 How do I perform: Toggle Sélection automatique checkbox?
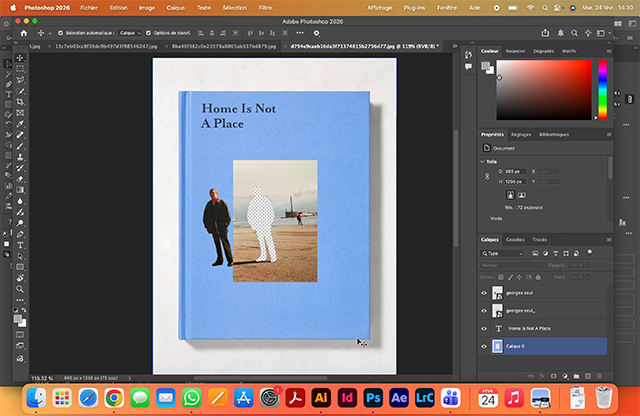pos(60,33)
